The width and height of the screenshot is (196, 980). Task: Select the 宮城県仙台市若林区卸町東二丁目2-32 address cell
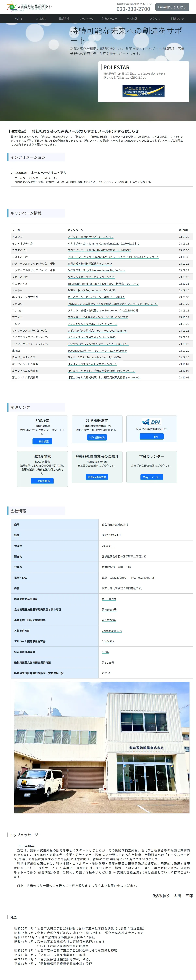pyautogui.click(x=146, y=556)
